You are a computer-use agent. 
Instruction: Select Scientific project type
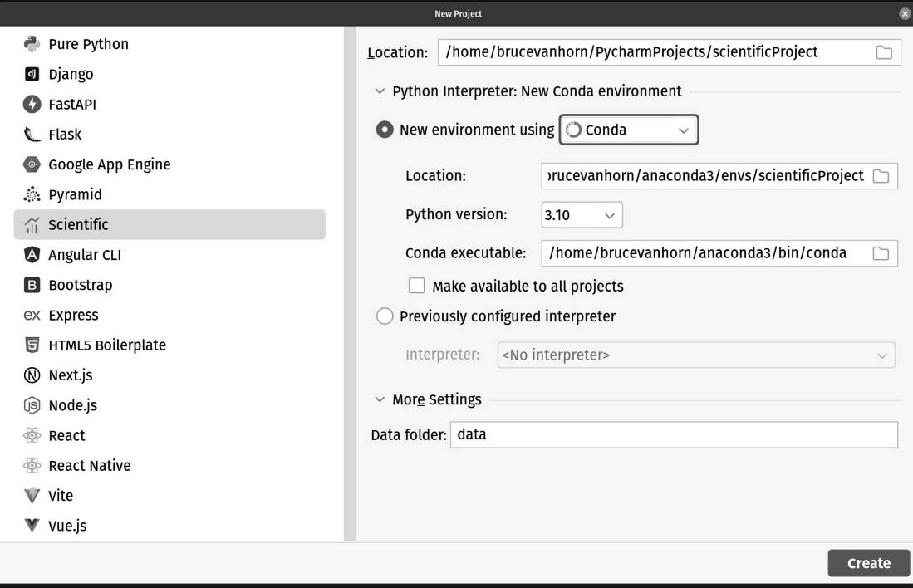[x=169, y=225]
